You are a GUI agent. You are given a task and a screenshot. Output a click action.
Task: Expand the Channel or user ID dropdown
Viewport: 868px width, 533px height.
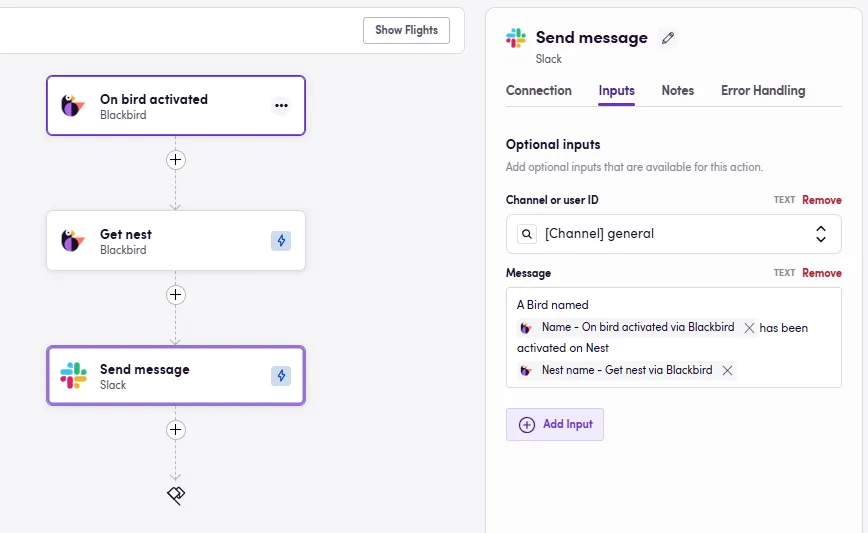point(674,234)
